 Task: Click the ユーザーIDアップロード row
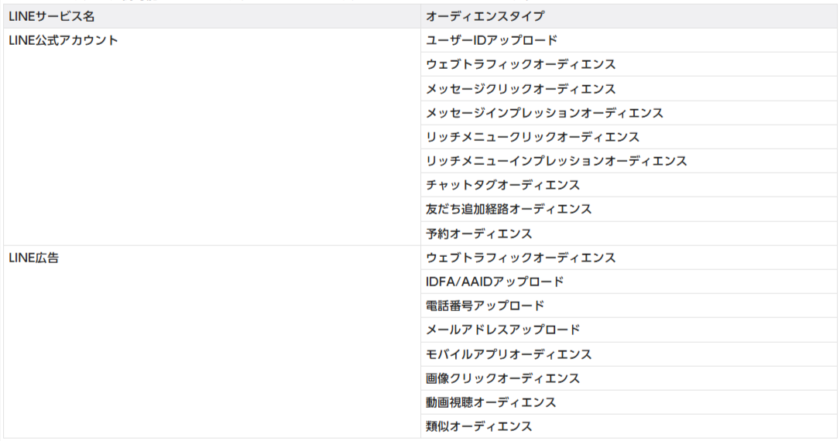click(491, 41)
